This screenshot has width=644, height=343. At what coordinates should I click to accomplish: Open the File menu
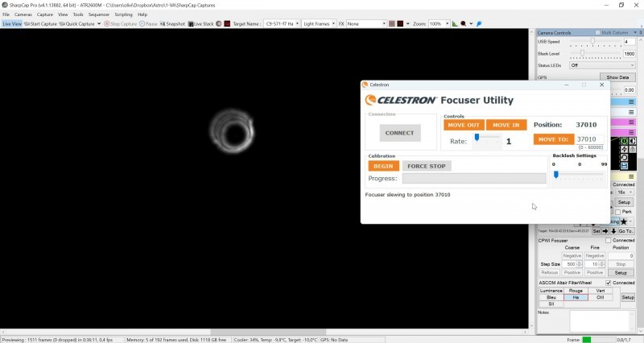6,14
